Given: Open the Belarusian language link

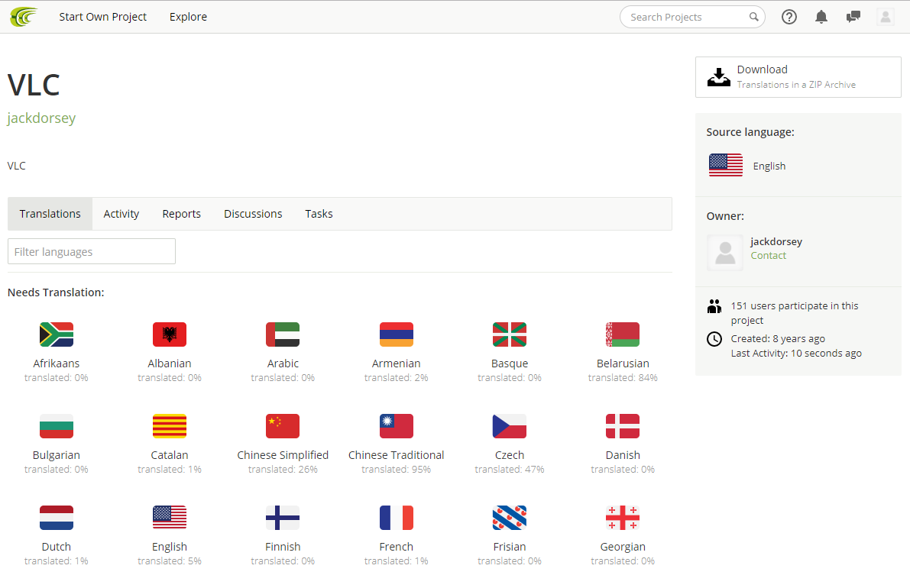Looking at the screenshot, I should pos(623,363).
